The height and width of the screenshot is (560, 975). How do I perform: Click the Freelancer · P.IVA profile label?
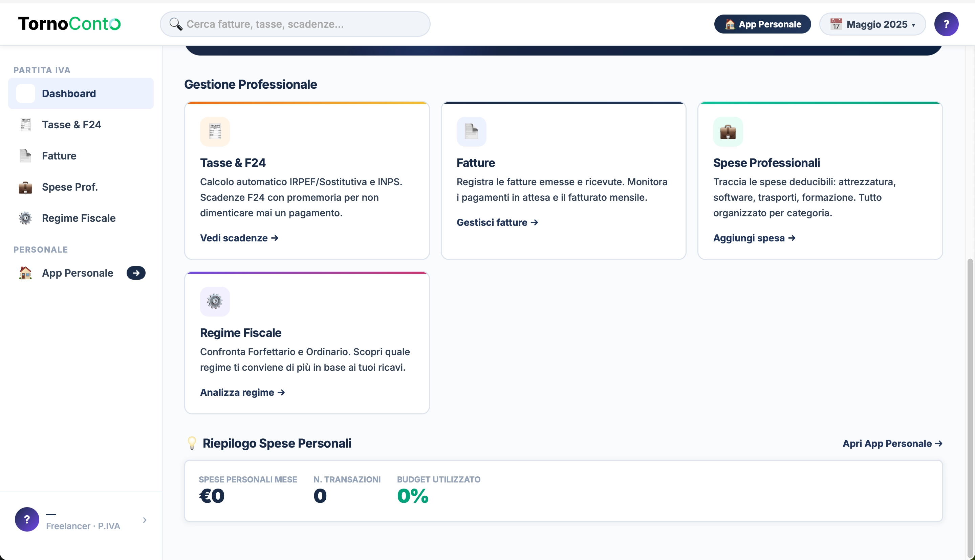(83, 526)
